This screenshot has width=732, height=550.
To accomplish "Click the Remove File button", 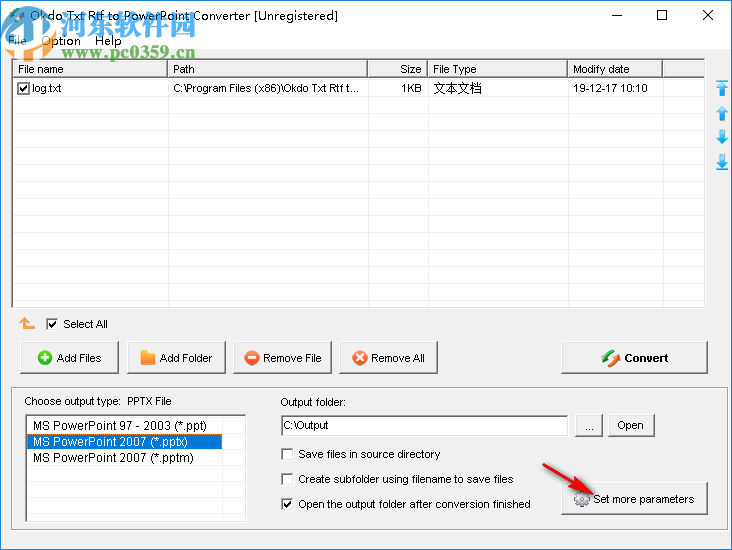I will click(282, 358).
